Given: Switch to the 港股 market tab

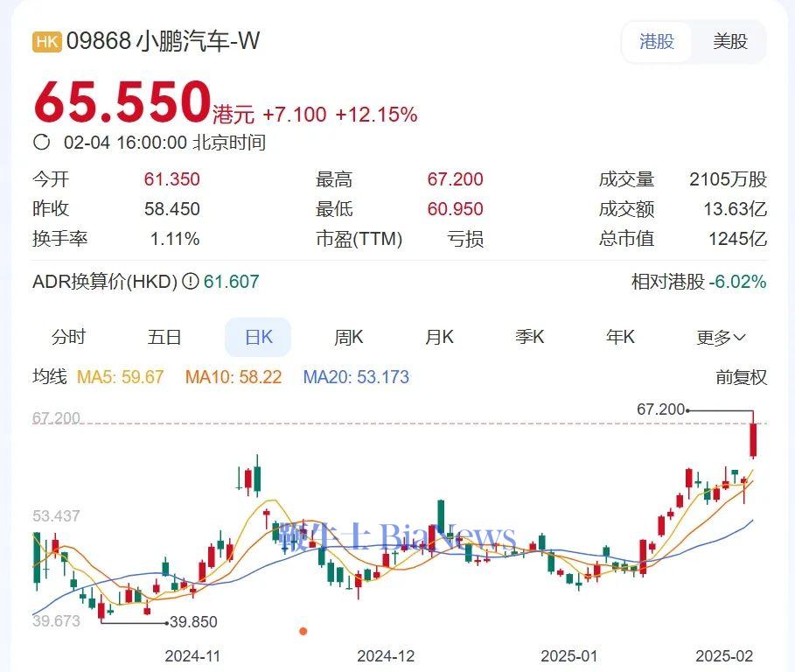Looking at the screenshot, I should 657,42.
